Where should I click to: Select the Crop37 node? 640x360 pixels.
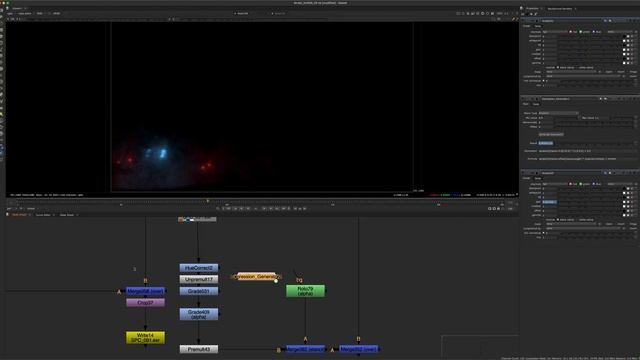(x=145, y=303)
